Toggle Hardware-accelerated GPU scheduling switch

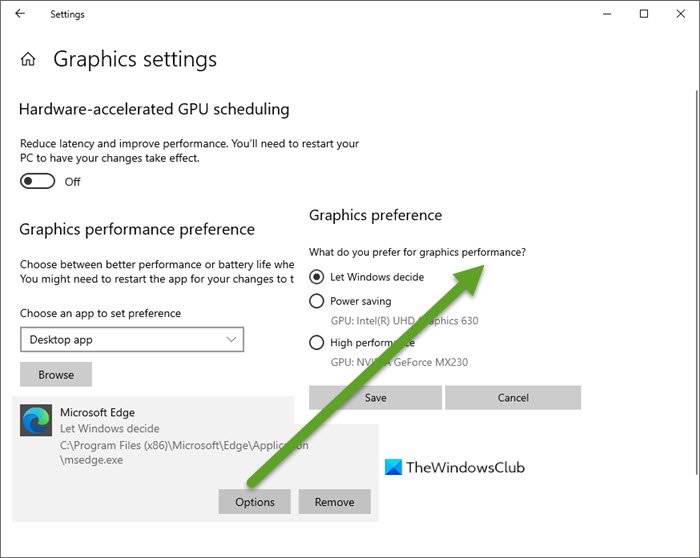(x=37, y=181)
